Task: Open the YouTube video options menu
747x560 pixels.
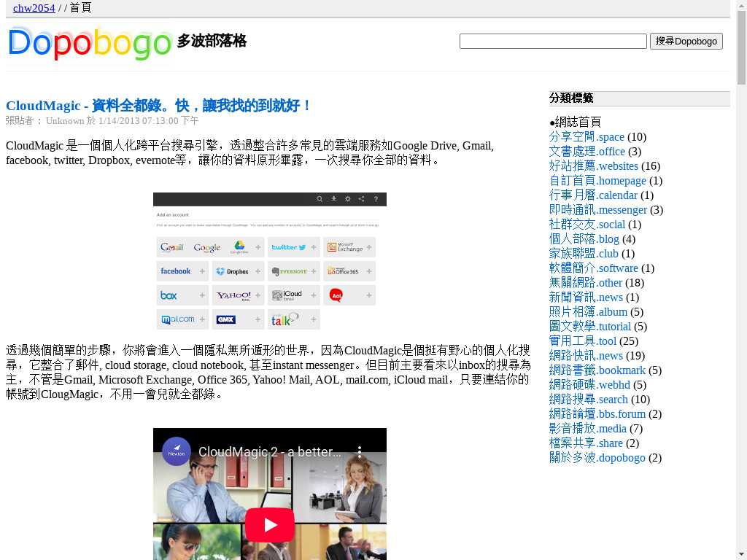Action: point(360,452)
